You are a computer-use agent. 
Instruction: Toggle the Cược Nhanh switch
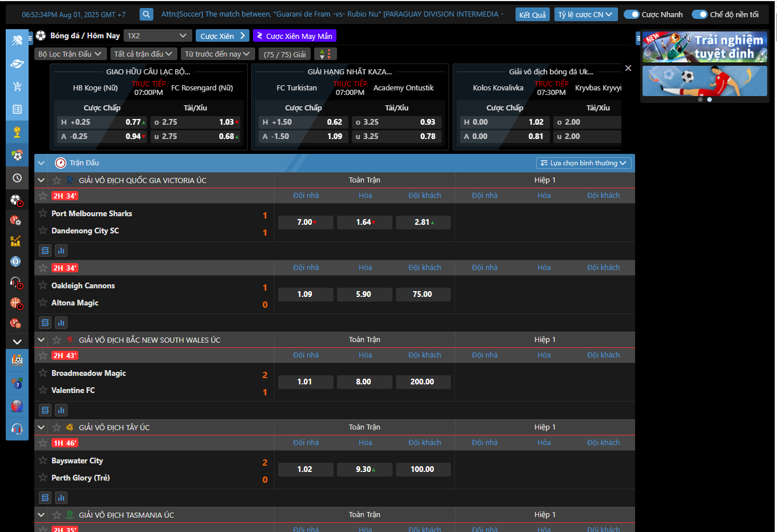pyautogui.click(x=631, y=14)
